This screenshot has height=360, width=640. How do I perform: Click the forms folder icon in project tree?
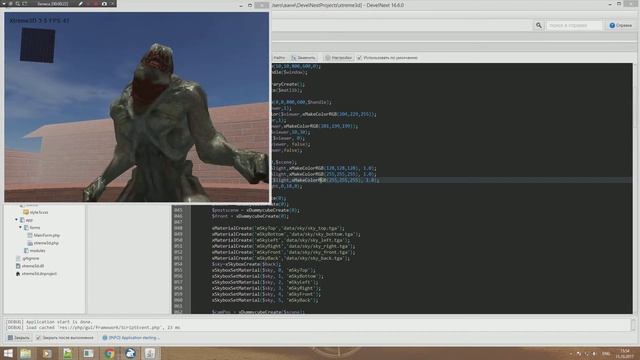coord(27,228)
